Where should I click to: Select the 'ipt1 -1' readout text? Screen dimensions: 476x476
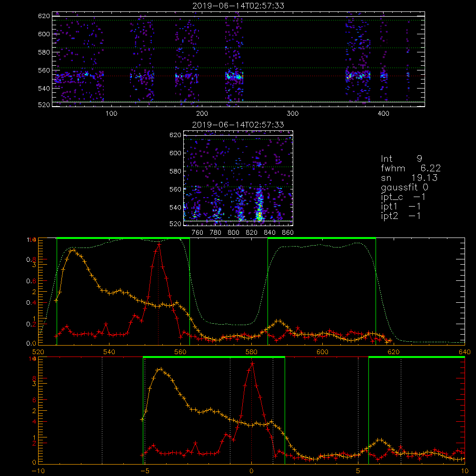coord(401,207)
